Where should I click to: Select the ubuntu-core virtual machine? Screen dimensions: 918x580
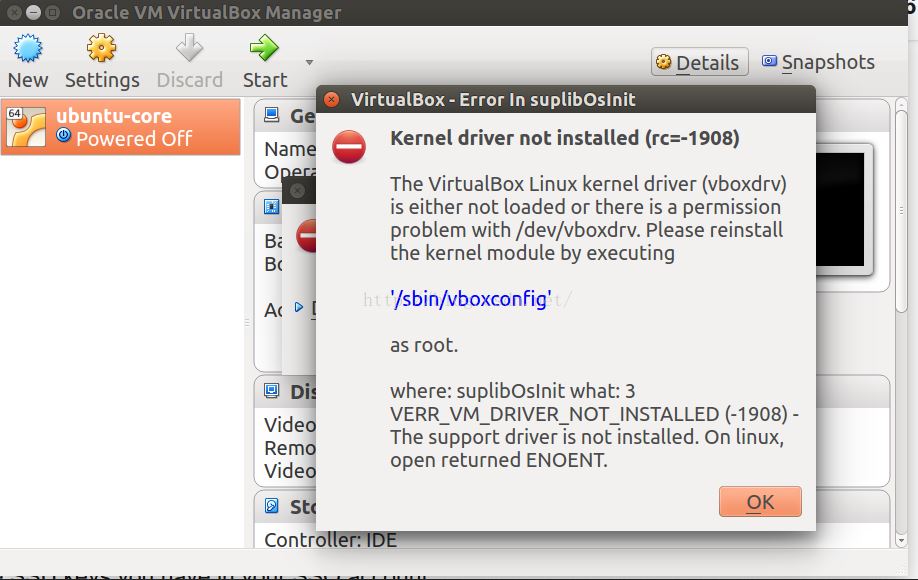coord(121,127)
